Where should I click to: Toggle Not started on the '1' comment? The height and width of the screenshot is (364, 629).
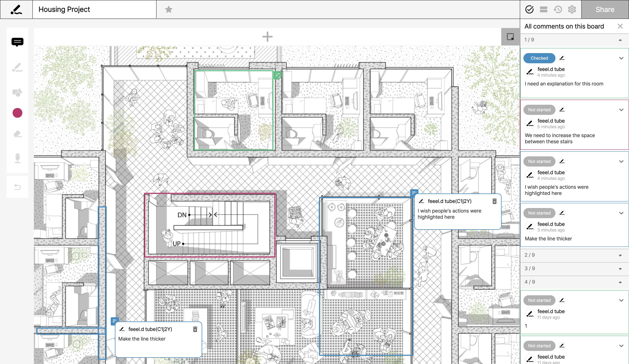pyautogui.click(x=539, y=300)
